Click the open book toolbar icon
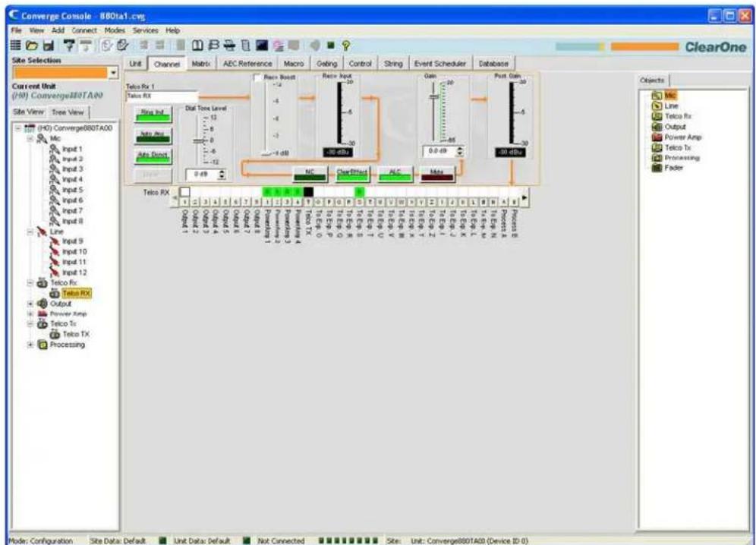Image resolution: width=756 pixels, height=545 pixels. [x=197, y=46]
